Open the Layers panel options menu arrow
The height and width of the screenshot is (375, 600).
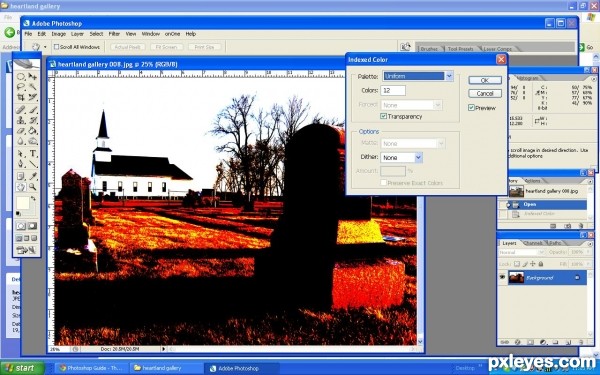[x=589, y=243]
